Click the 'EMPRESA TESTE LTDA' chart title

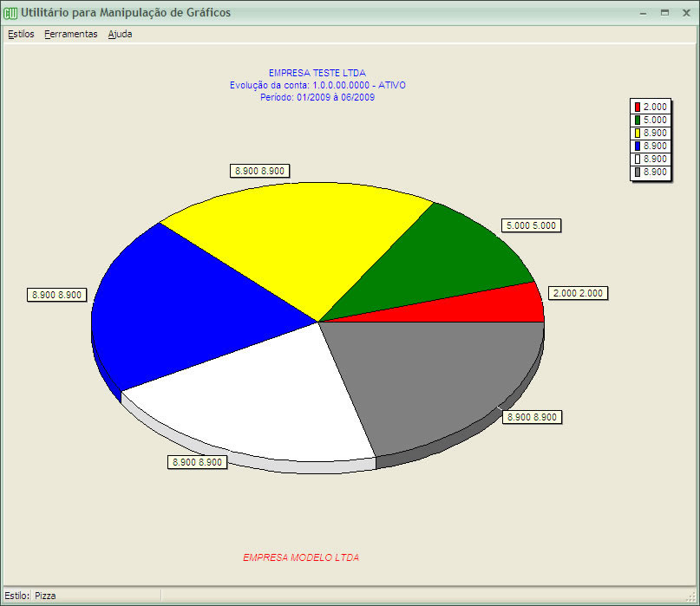tap(317, 73)
